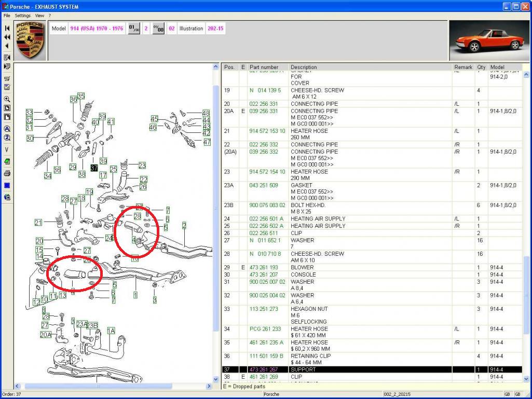Open the green notepad icon

click(x=7, y=161)
